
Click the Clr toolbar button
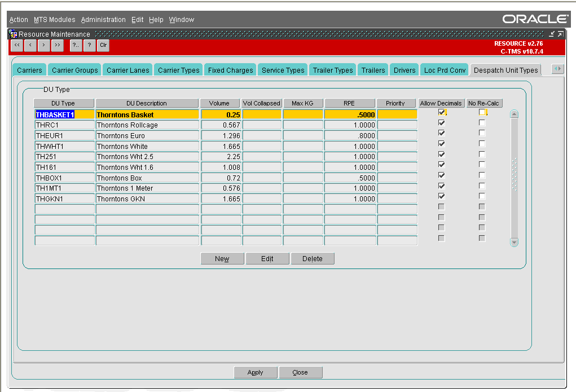pyautogui.click(x=103, y=46)
